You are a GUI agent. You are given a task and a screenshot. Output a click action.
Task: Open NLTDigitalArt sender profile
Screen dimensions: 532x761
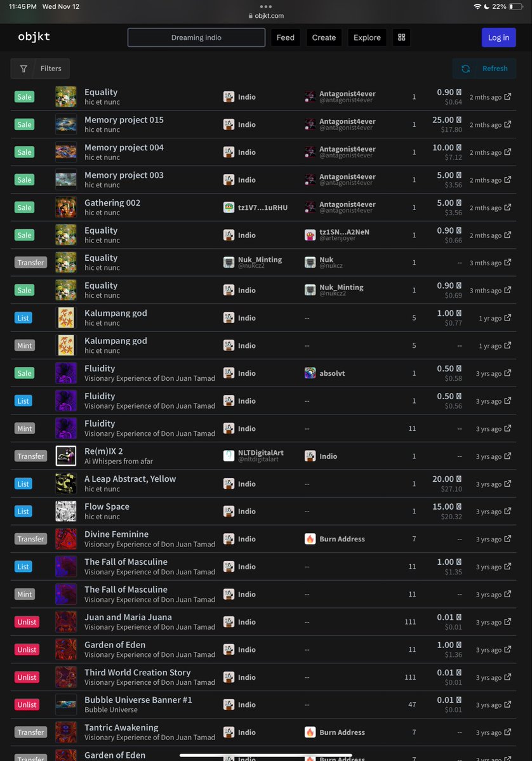(x=261, y=453)
